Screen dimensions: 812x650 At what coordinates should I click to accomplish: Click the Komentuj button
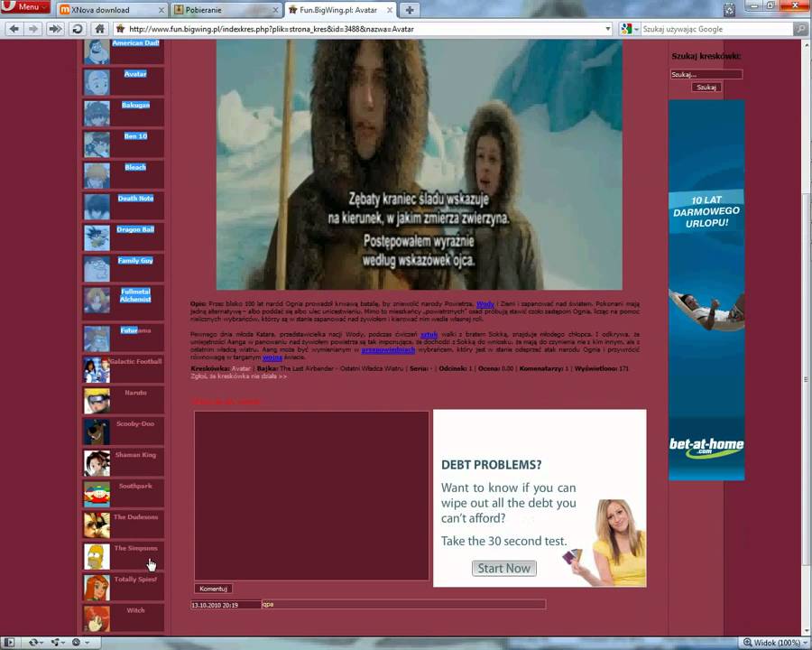(213, 589)
